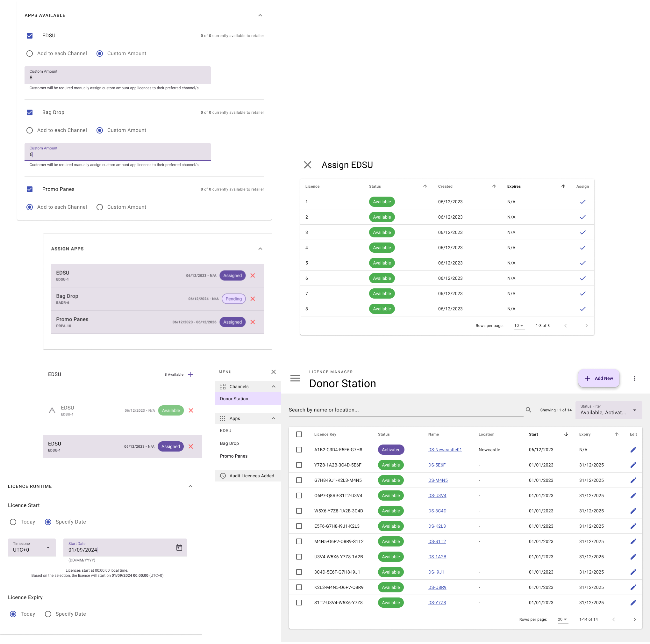
Task: Go to next page of licences
Action: (x=634, y=619)
